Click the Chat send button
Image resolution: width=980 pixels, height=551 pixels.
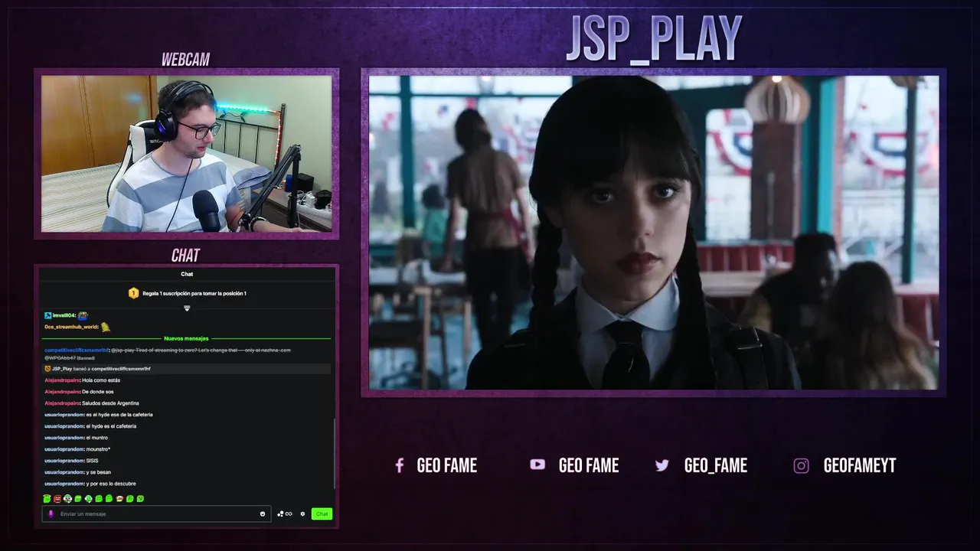click(x=322, y=514)
